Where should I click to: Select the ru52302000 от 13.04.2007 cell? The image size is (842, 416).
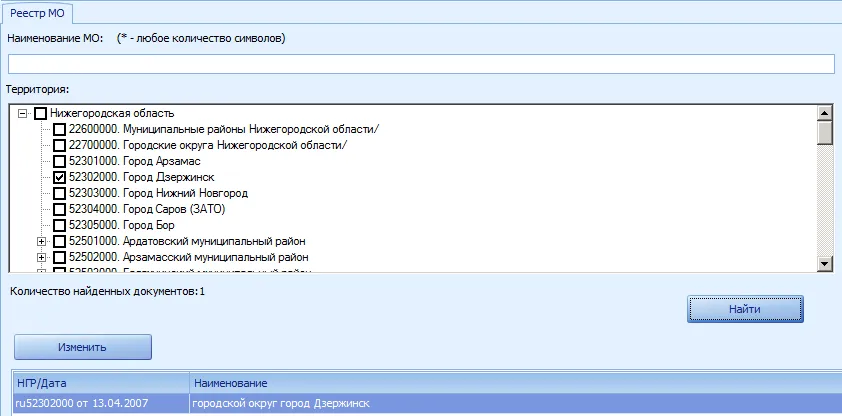pyautogui.click(x=101, y=403)
